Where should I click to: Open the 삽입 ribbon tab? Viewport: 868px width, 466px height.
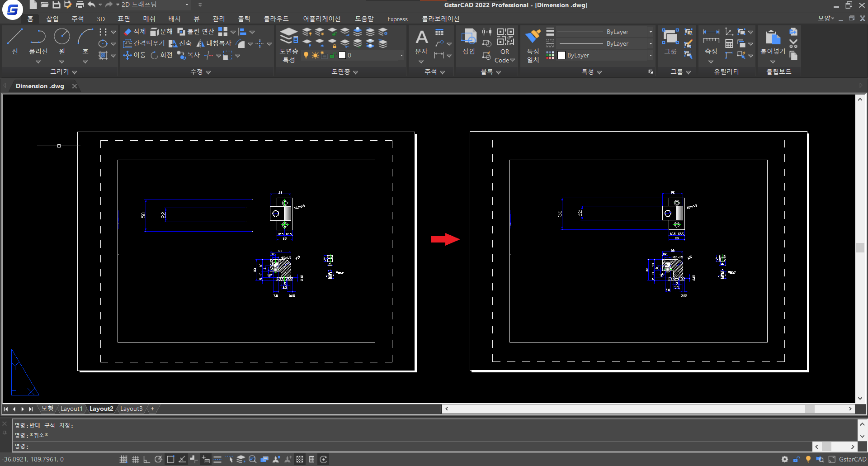pos(52,19)
